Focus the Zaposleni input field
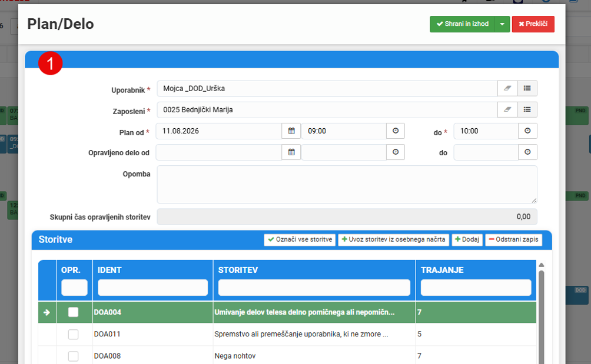The width and height of the screenshot is (591, 364). click(327, 109)
